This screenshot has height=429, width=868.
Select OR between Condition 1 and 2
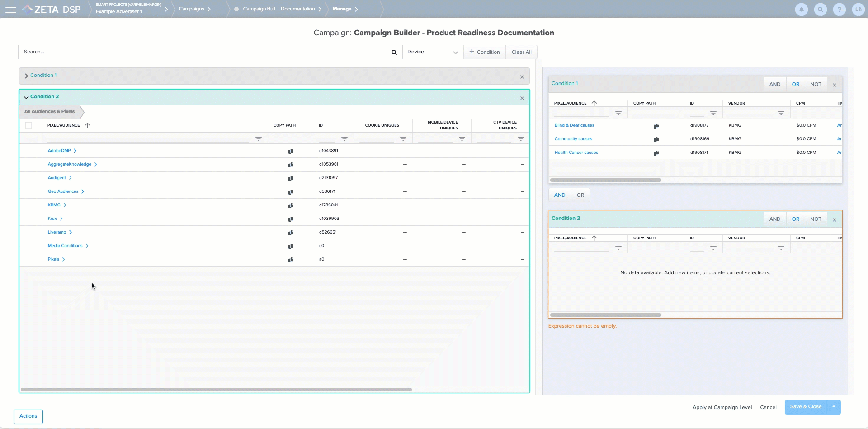pyautogui.click(x=580, y=195)
